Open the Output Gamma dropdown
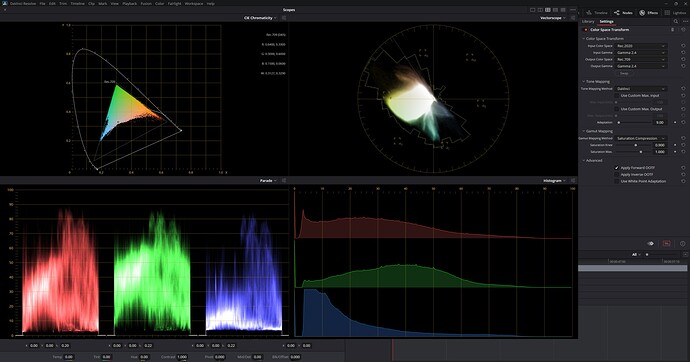690x362 pixels. point(640,66)
